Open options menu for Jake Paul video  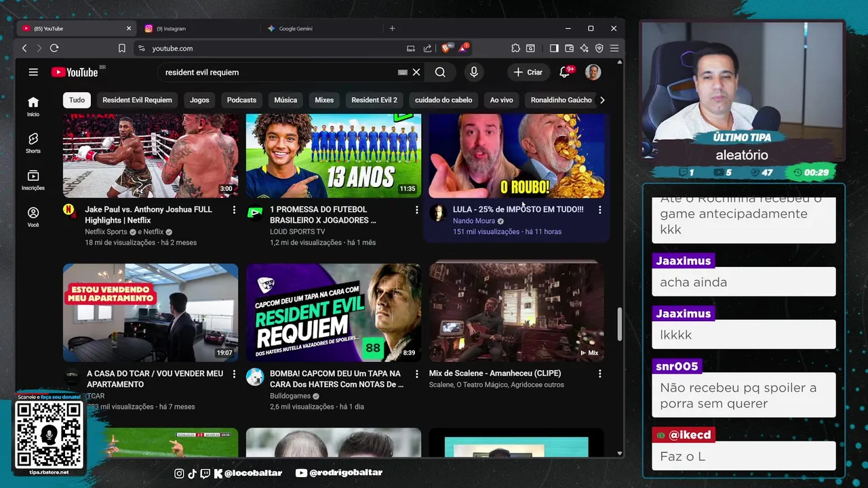coord(234,210)
